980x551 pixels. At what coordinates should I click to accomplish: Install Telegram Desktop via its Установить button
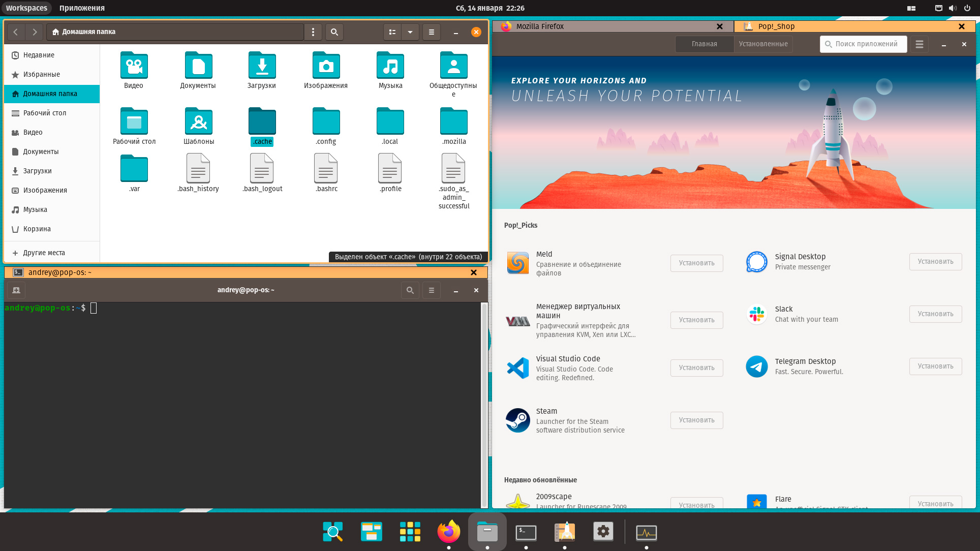(x=935, y=366)
